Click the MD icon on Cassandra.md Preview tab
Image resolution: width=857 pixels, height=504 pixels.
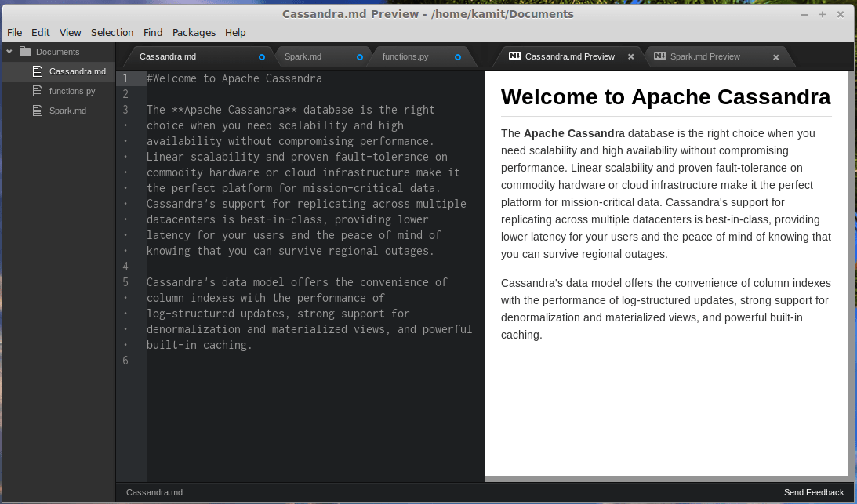[x=514, y=56]
